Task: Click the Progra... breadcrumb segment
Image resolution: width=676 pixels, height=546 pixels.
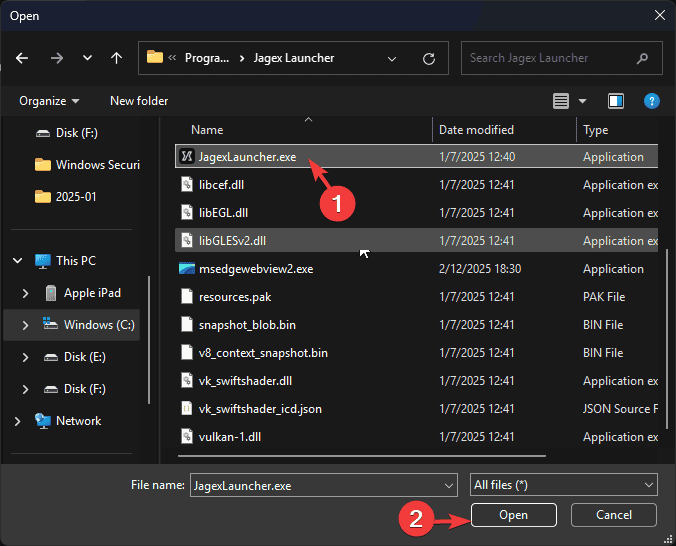Action: pyautogui.click(x=207, y=58)
